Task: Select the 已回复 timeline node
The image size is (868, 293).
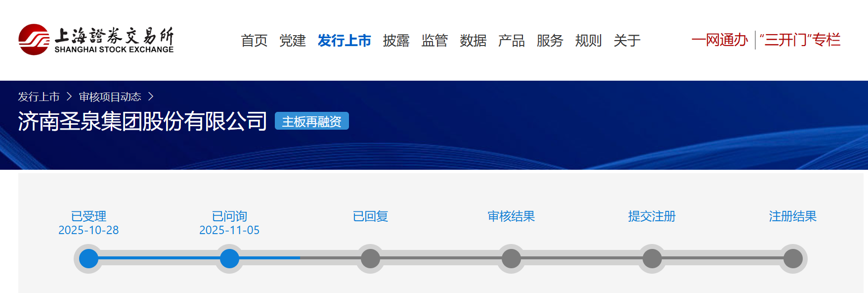Action: (x=370, y=258)
